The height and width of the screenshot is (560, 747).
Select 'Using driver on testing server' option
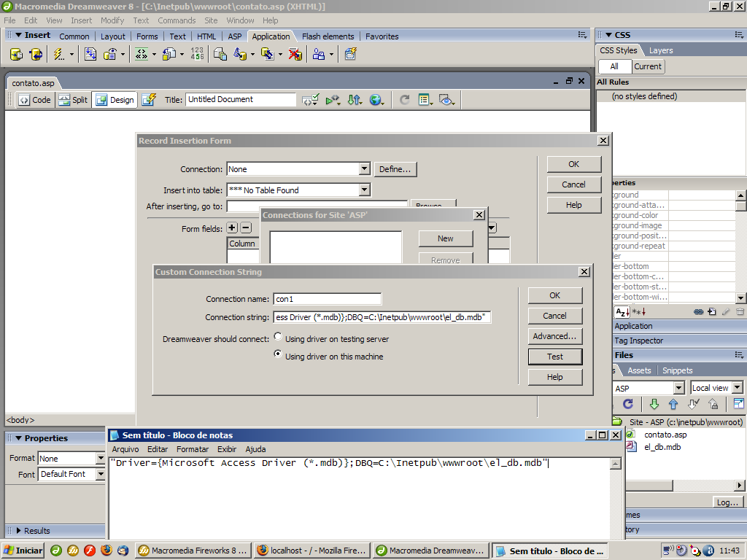pyautogui.click(x=278, y=337)
